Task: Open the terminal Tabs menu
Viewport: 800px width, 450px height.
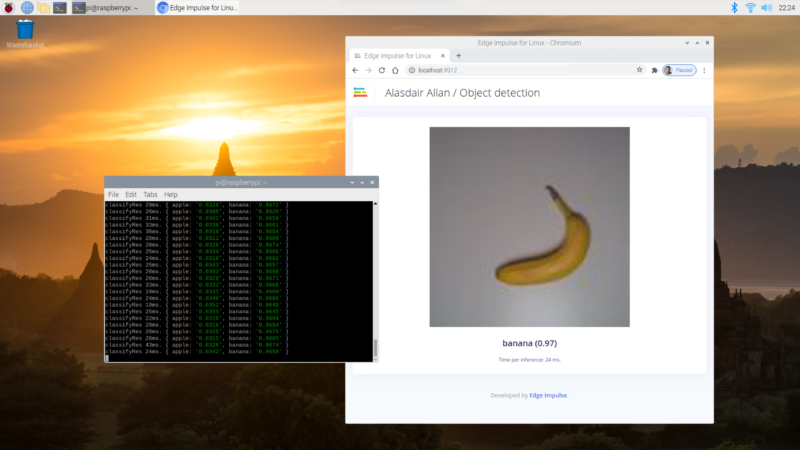Action: 150,194
